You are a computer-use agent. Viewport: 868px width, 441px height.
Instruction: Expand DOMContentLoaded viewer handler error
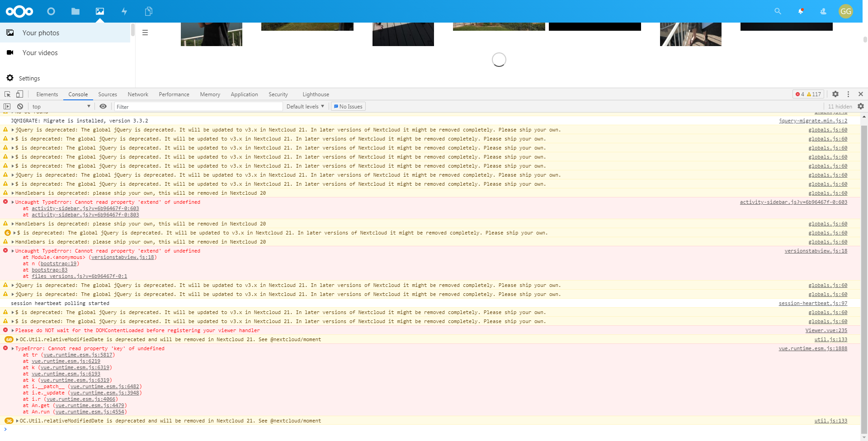point(13,330)
